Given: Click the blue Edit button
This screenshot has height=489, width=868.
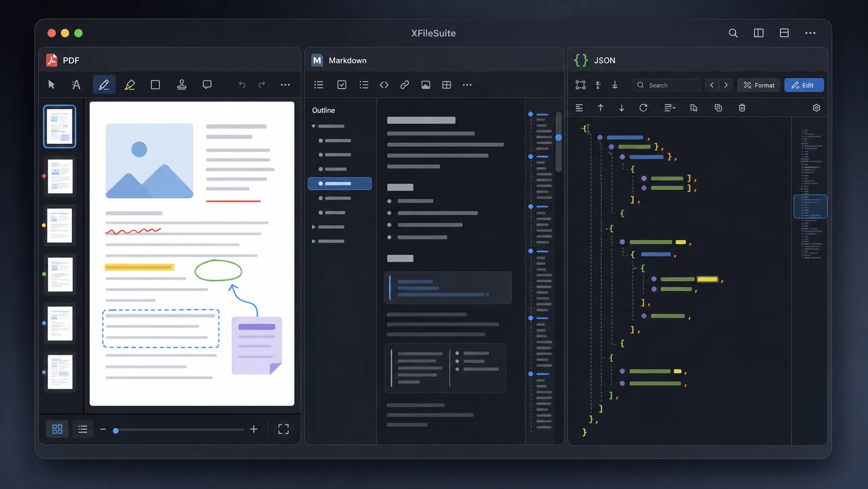Looking at the screenshot, I should 804,85.
